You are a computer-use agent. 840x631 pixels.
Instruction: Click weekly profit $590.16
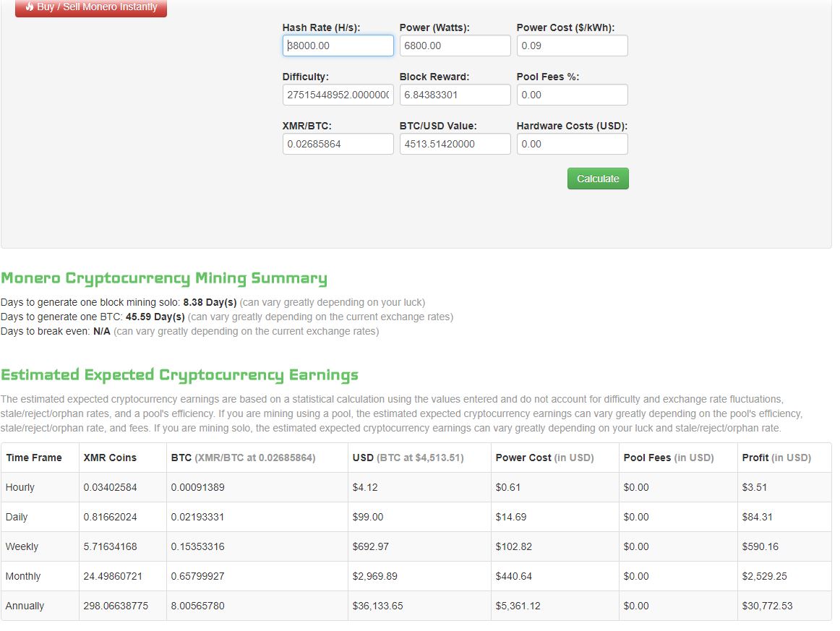(x=760, y=546)
